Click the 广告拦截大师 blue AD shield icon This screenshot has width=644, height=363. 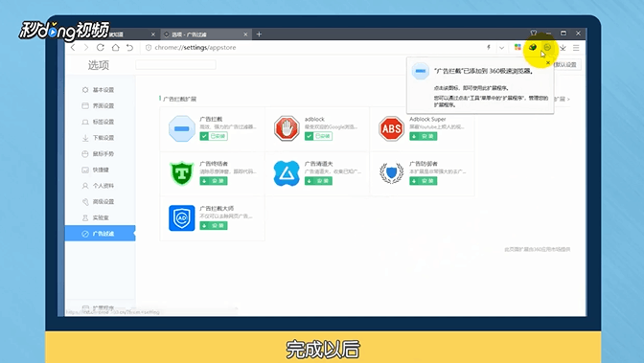click(x=181, y=218)
